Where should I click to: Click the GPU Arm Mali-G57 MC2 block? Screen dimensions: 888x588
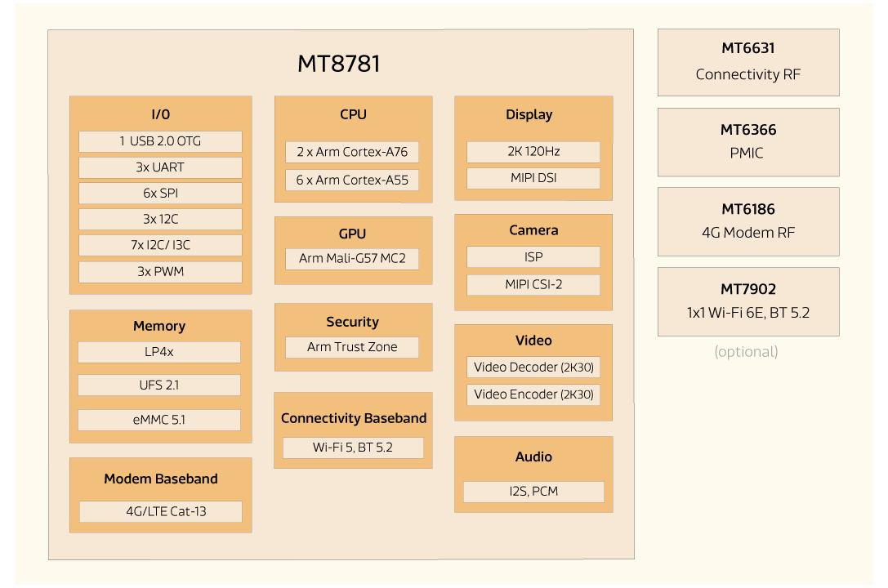tap(351, 258)
